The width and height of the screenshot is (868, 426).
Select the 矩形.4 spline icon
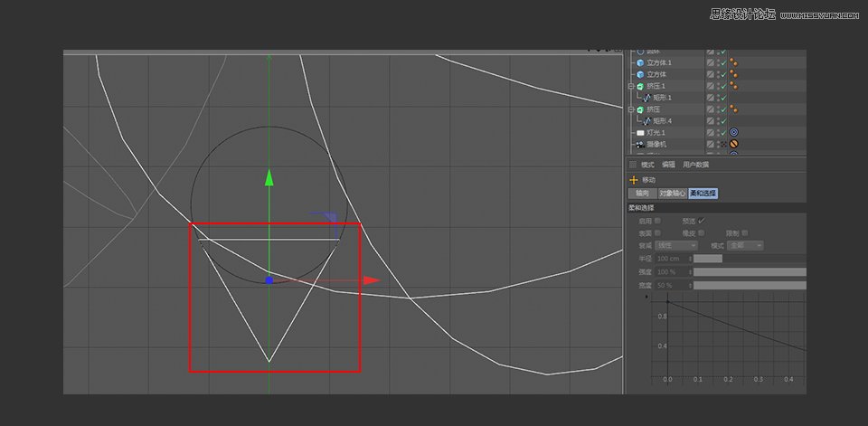pyautogui.click(x=646, y=121)
